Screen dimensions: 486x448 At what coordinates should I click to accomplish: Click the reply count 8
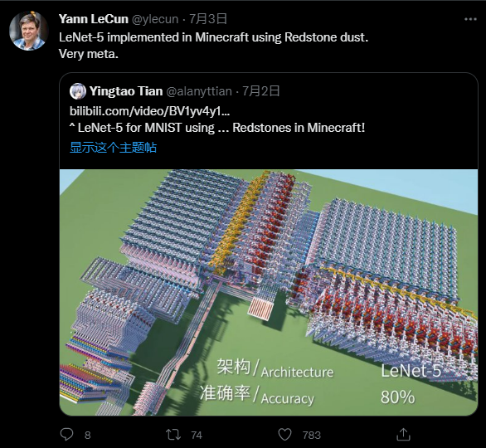click(88, 436)
